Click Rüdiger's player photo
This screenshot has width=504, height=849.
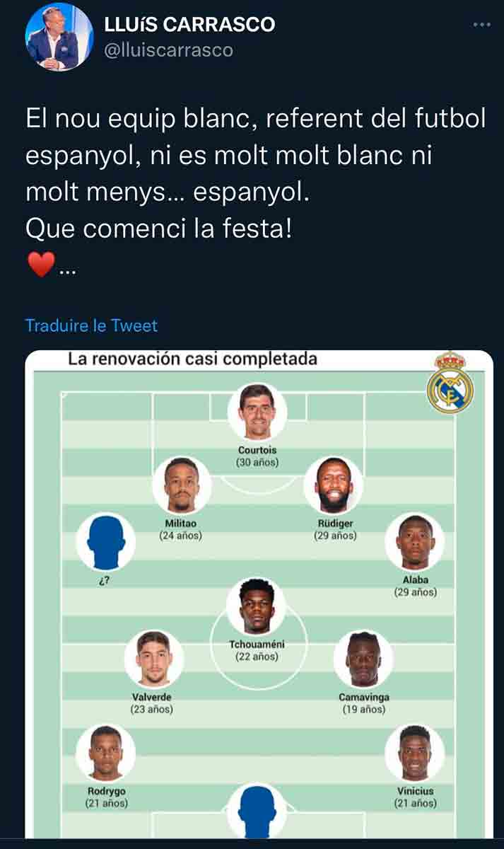[x=334, y=485]
